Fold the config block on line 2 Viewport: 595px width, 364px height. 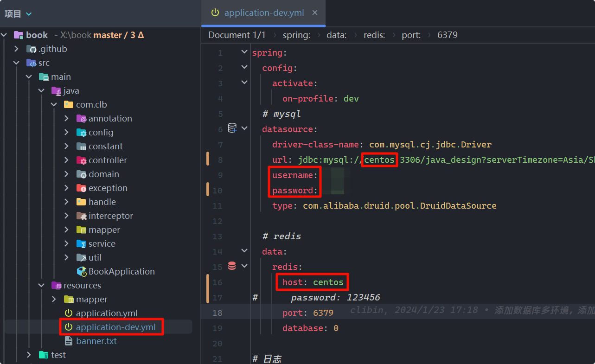click(x=244, y=68)
